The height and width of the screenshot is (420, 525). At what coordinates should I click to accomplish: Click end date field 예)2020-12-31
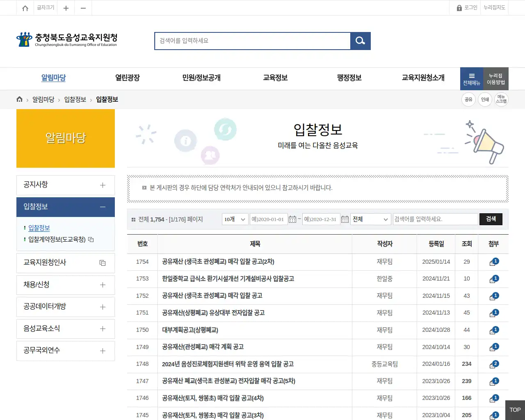tap(321, 219)
